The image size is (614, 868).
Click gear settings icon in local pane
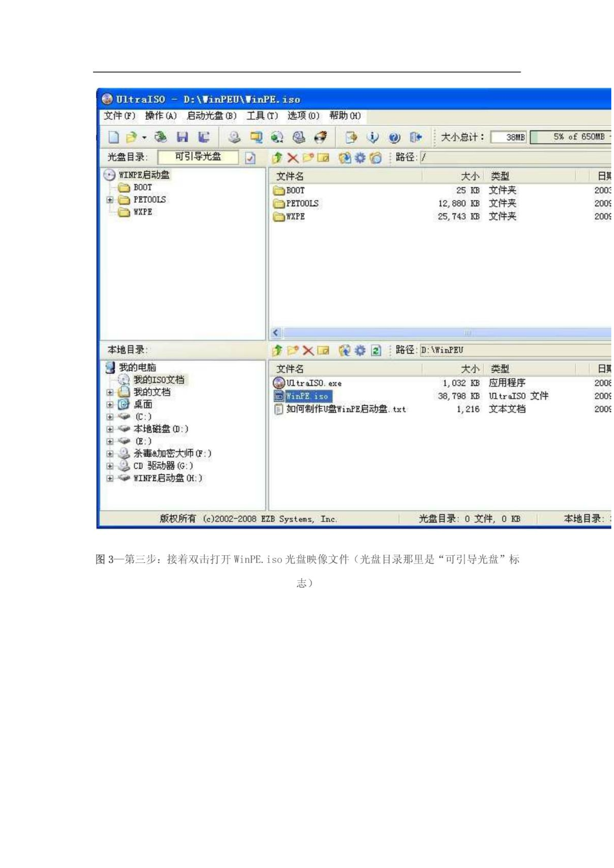[361, 352]
